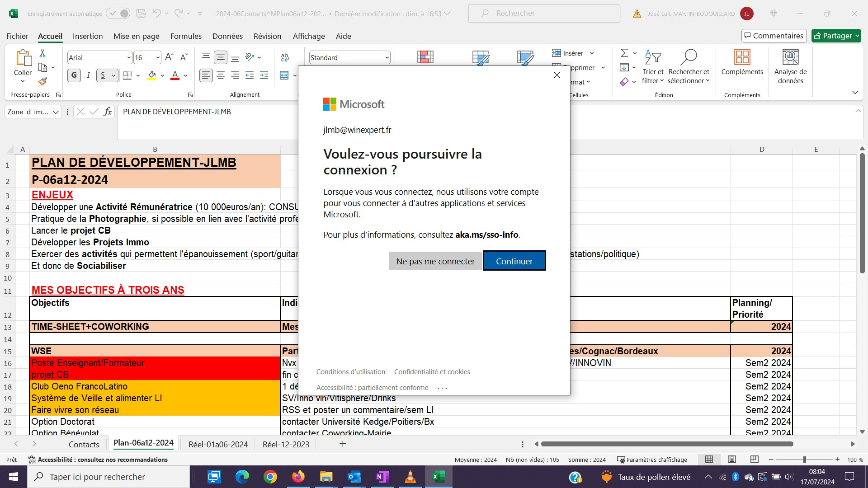868x488 pixels.
Task: Switch to the Mise en page tab
Action: [x=137, y=36]
